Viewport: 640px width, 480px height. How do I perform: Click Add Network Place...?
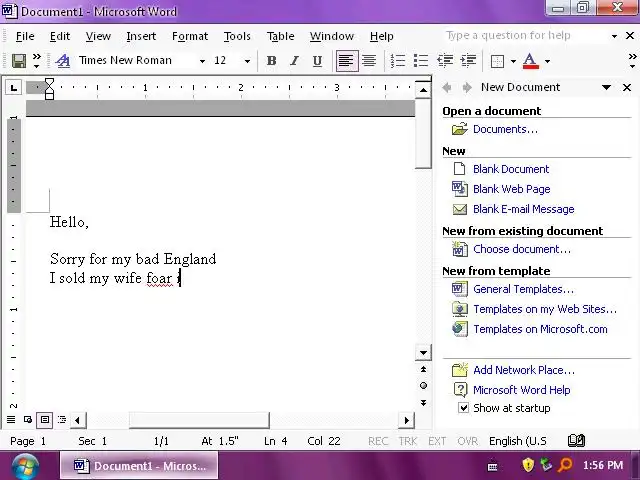(x=524, y=370)
